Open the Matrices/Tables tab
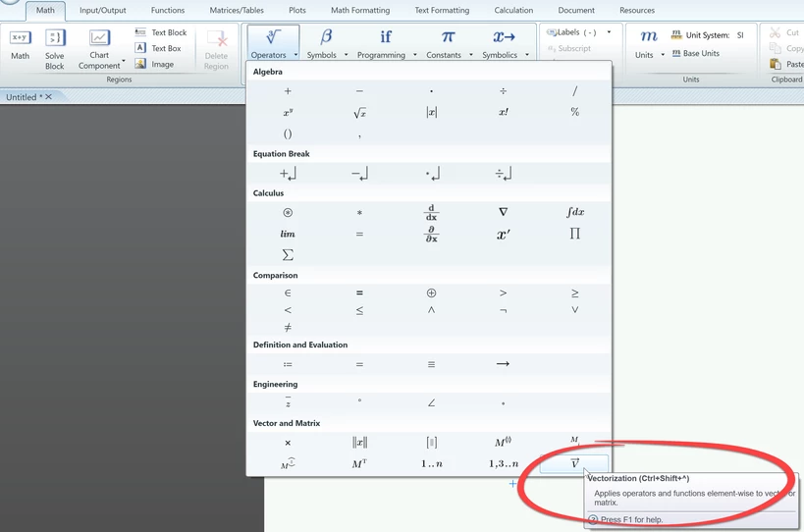The width and height of the screenshot is (804, 532). coord(237,10)
